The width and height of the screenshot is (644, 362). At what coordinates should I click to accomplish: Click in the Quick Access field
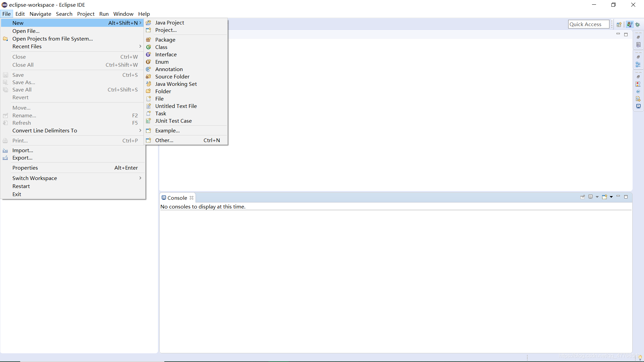pyautogui.click(x=588, y=24)
